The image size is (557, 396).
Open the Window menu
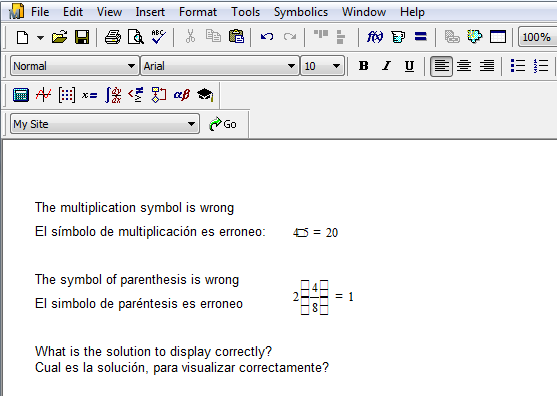(364, 12)
